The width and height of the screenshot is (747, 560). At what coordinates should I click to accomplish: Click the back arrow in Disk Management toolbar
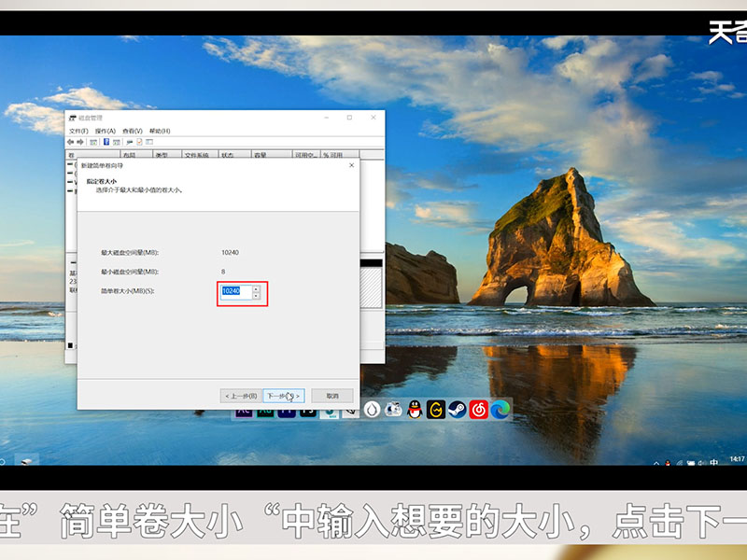point(71,142)
